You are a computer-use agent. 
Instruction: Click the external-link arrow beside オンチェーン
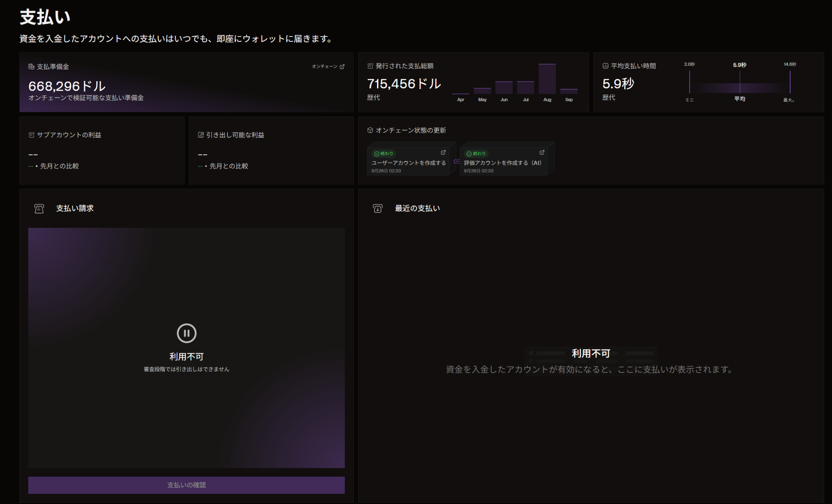coord(342,67)
